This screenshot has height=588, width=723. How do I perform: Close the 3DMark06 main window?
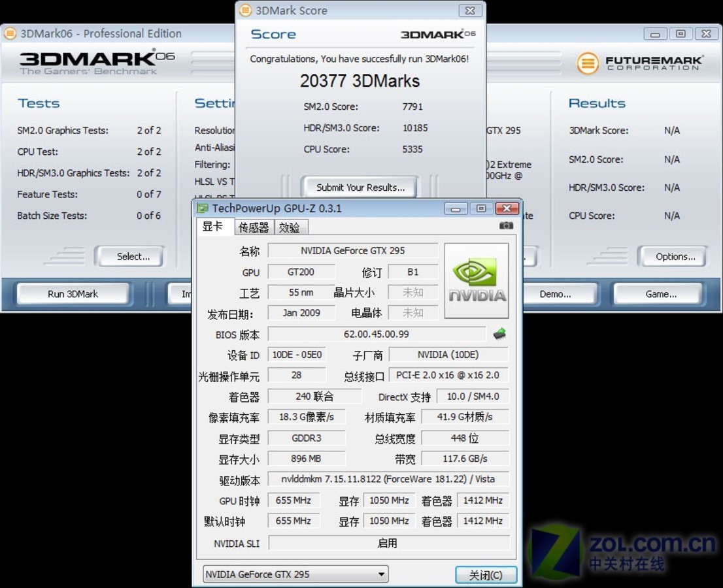pos(706,33)
